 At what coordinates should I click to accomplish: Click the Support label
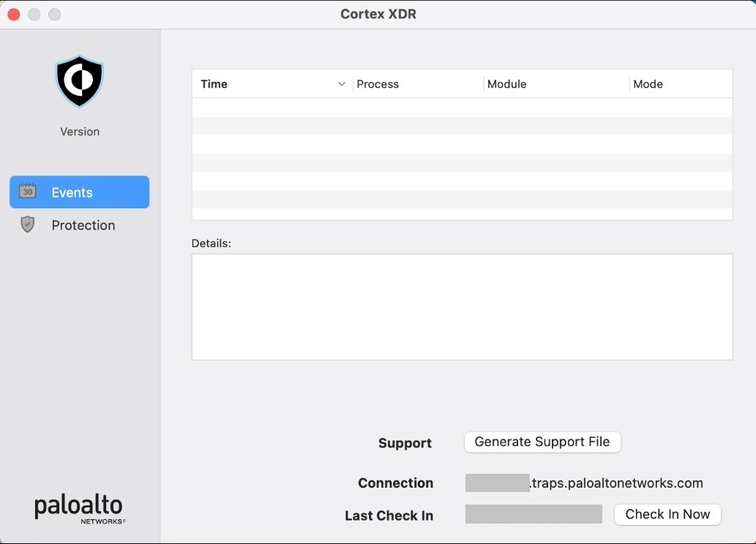click(x=405, y=443)
